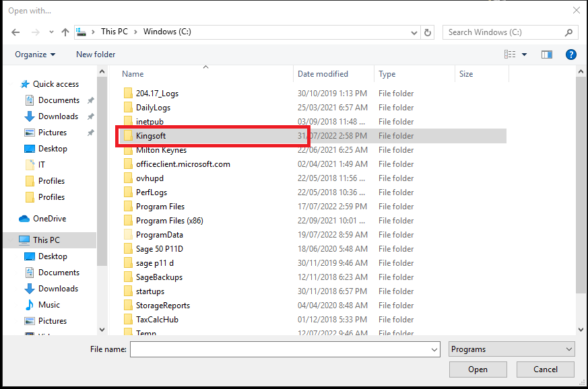
Task: Go back using the Back arrow
Action: coord(15,32)
